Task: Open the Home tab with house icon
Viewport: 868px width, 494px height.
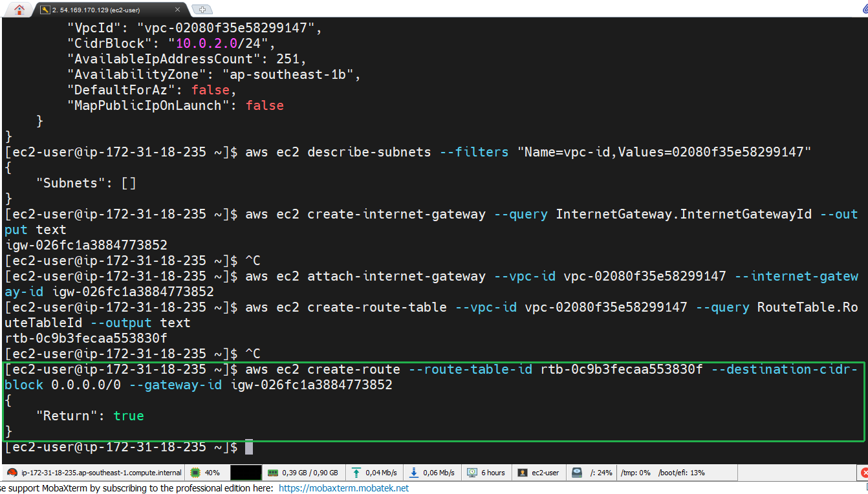Action: point(19,9)
